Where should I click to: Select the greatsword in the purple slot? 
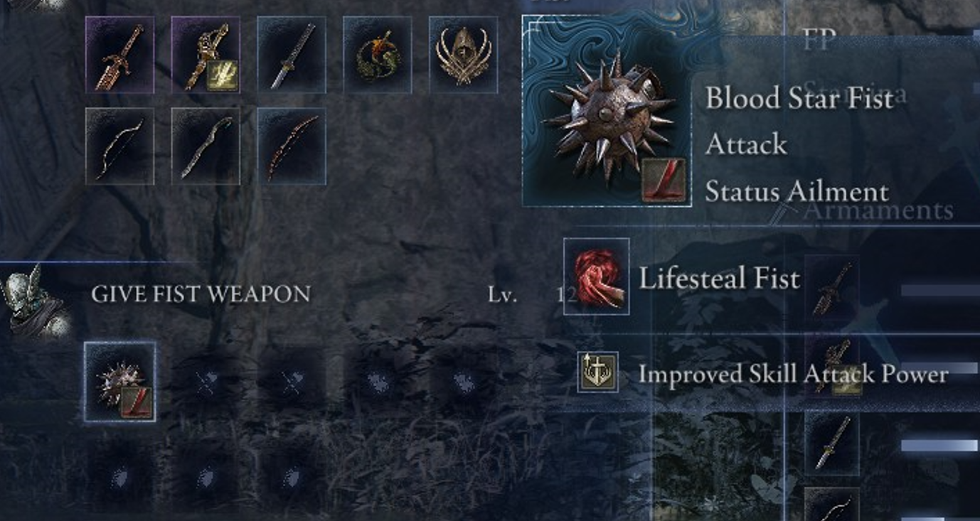click(x=119, y=55)
